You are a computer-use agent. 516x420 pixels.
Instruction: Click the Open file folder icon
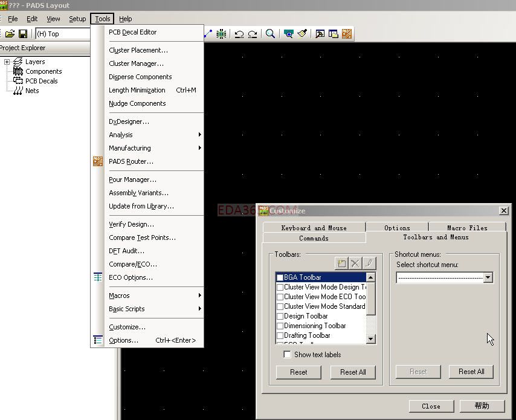tap(10, 34)
